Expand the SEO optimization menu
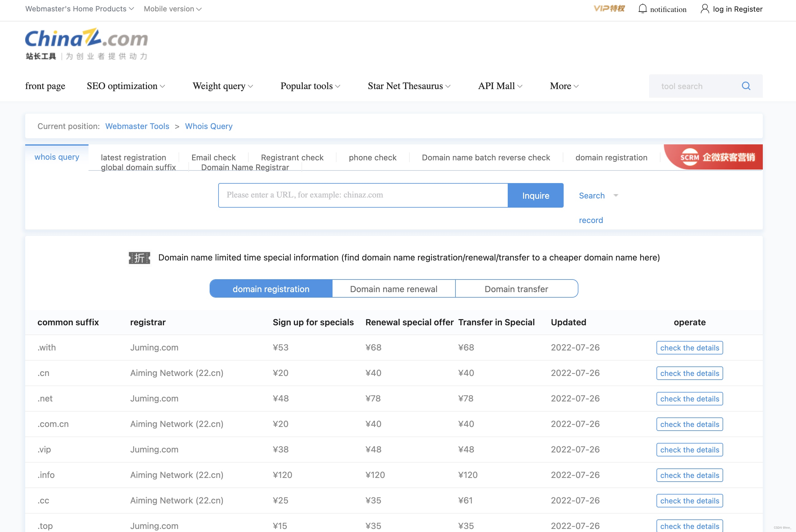Screen dimensions: 796x532 coord(126,86)
